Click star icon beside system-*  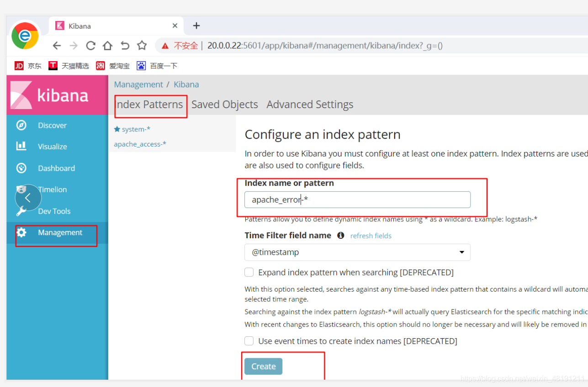(117, 129)
